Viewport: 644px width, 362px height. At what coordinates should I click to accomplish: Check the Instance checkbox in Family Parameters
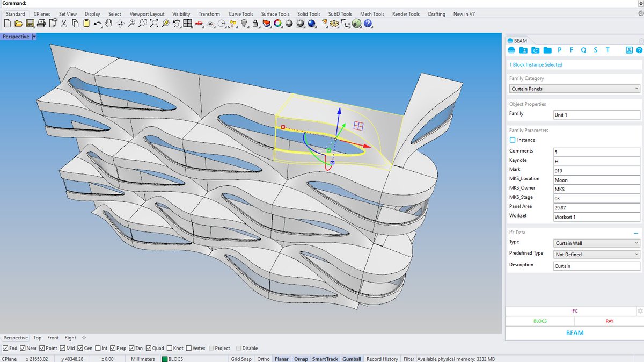click(x=513, y=140)
